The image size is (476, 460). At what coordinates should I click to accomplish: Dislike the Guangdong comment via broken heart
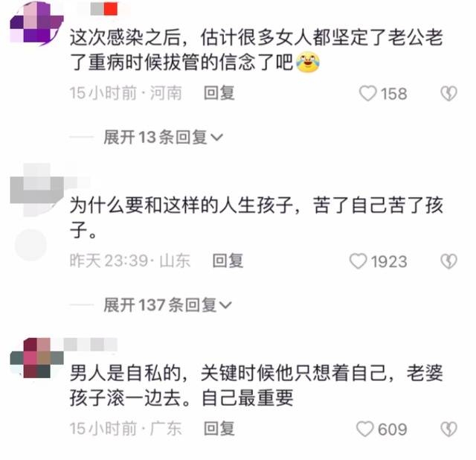click(x=448, y=429)
